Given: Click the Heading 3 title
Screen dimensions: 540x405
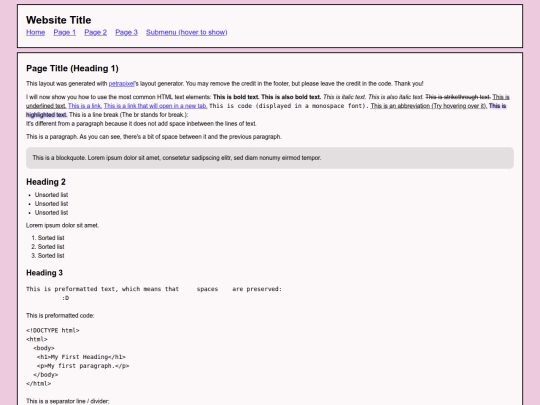Looking at the screenshot, I should [44, 273].
